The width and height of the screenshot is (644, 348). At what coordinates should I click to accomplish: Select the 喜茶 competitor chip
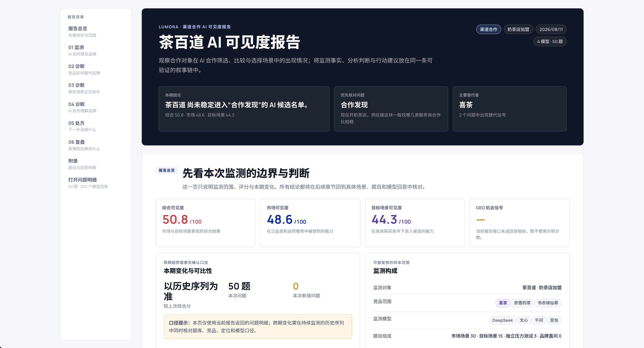(503, 303)
